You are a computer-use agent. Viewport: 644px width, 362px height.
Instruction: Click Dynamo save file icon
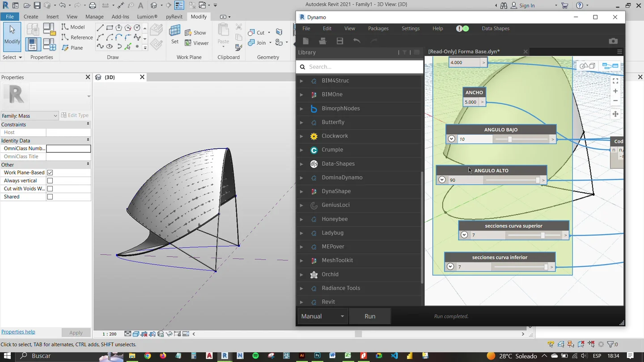(x=340, y=41)
